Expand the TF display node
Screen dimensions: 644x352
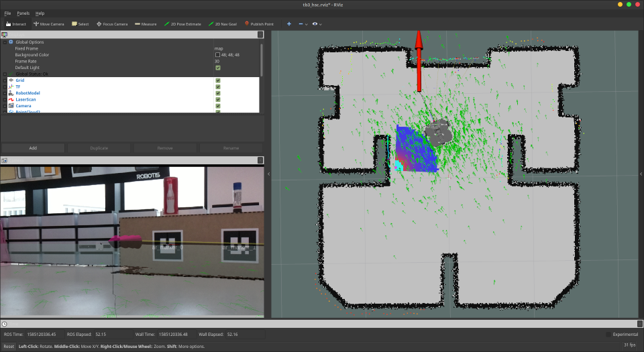coord(5,86)
